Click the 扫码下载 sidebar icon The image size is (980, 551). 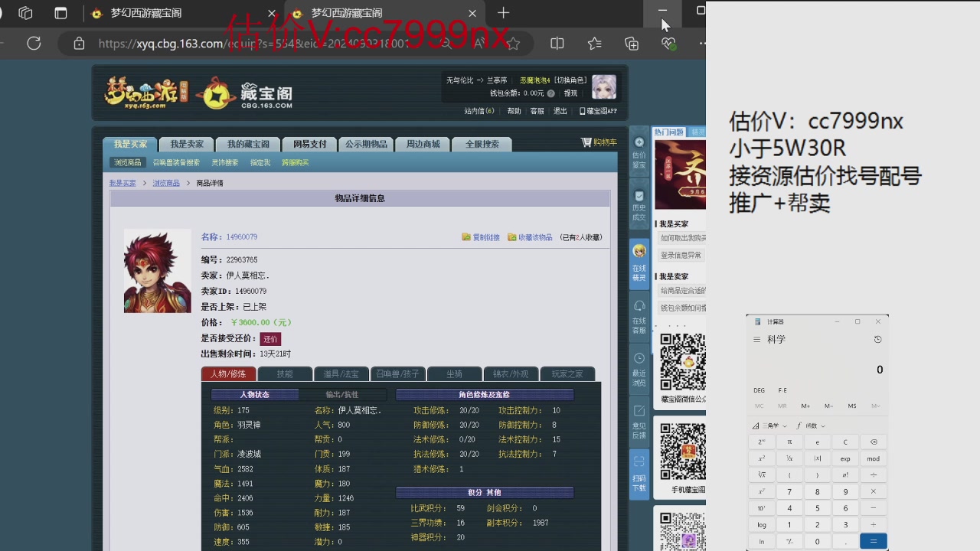tap(639, 473)
